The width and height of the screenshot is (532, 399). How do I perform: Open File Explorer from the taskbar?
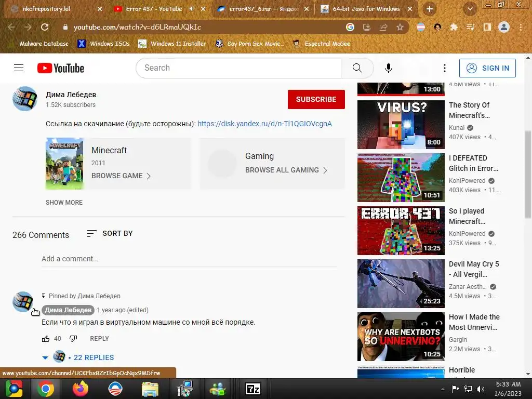coord(150,389)
